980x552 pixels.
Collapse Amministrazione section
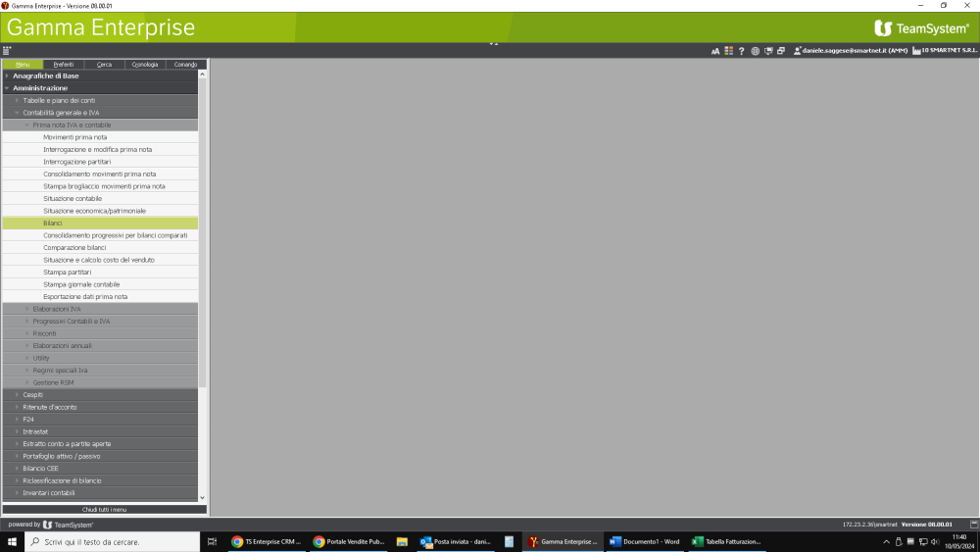100,88
